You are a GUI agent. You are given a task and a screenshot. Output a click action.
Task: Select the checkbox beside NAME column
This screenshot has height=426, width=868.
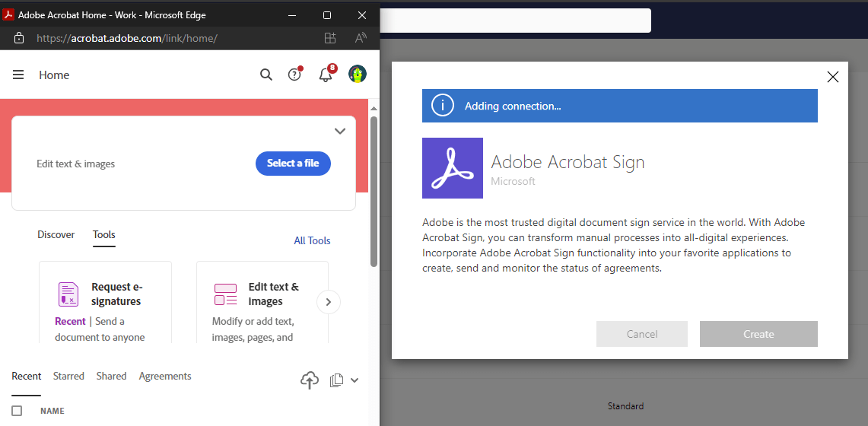tap(17, 411)
